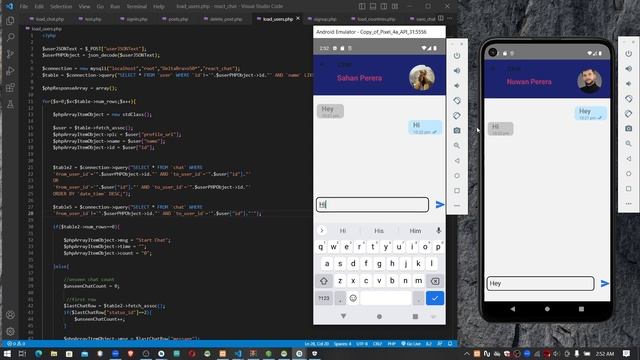Click zoom icon on Sahan Perera emulator toolbar

click(457, 146)
